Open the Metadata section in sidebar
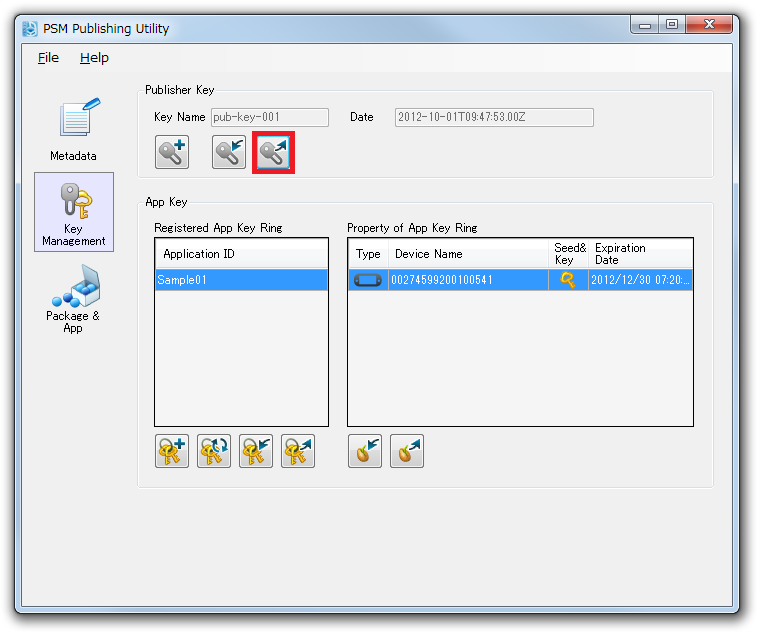758x632 pixels. (x=74, y=129)
